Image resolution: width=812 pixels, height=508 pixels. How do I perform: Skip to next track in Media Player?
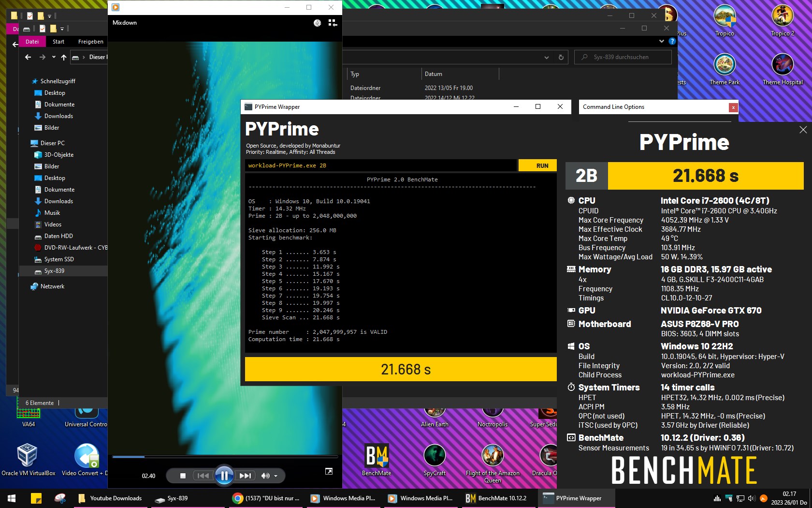[246, 476]
